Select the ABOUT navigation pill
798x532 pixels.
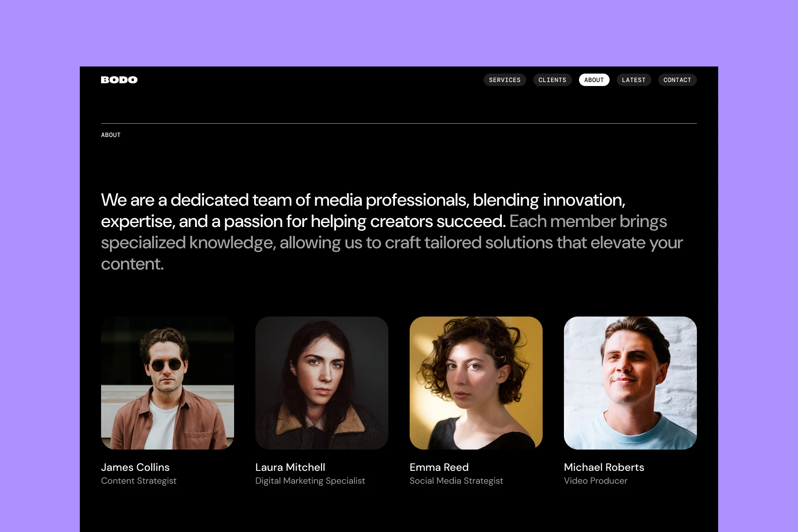[594, 80]
